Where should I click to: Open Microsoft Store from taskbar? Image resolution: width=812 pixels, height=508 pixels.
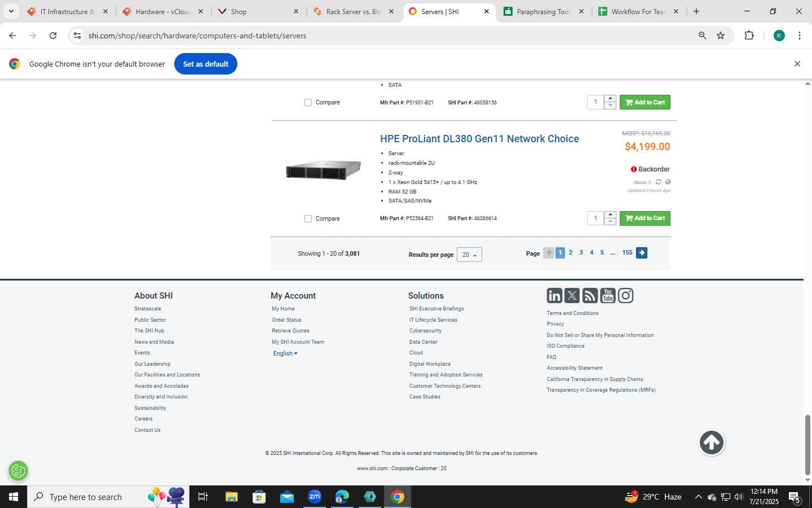[259, 497]
